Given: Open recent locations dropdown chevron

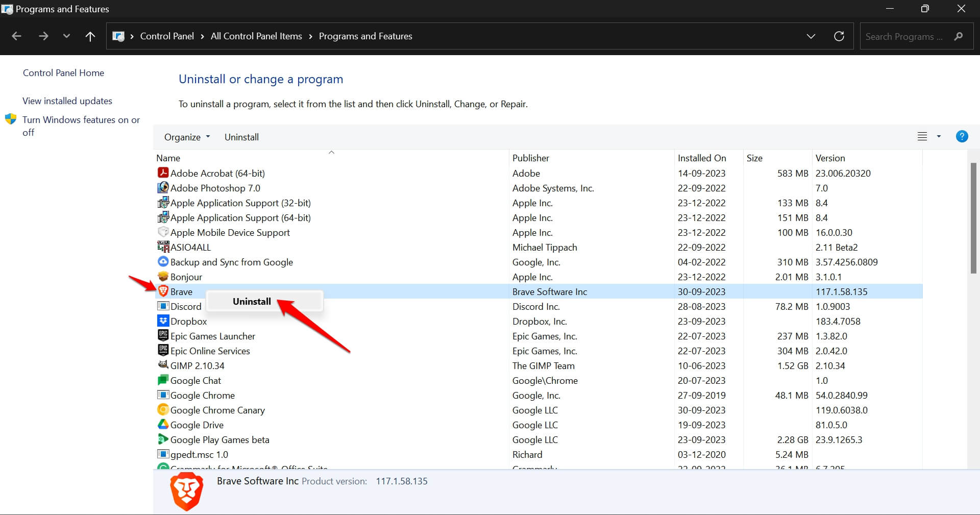Looking at the screenshot, I should click(66, 36).
